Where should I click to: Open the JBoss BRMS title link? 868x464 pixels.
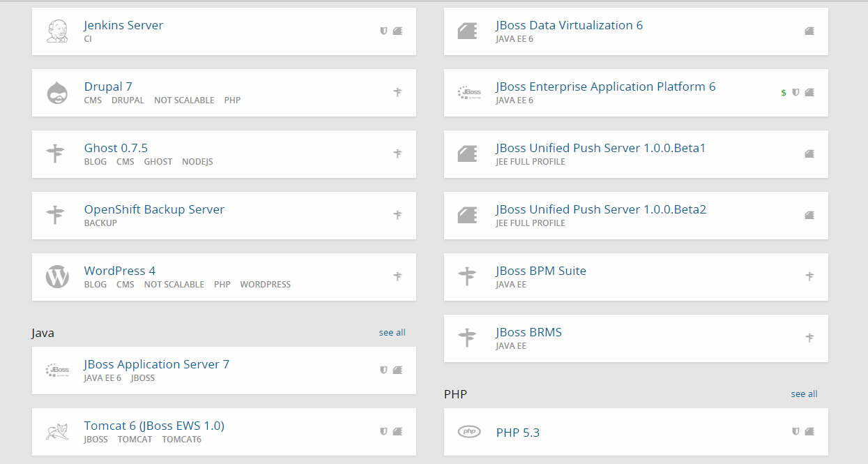(528, 332)
